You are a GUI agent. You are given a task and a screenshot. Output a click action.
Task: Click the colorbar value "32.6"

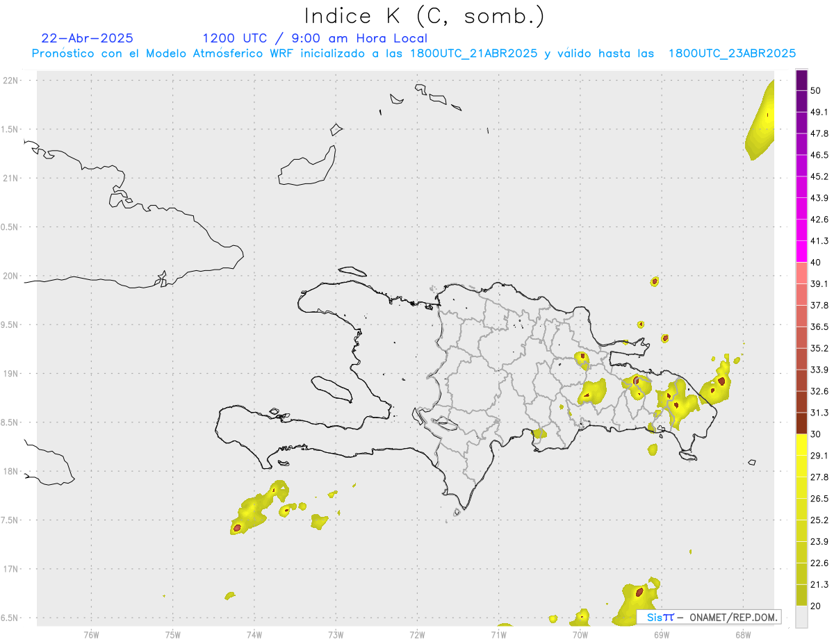pos(819,391)
